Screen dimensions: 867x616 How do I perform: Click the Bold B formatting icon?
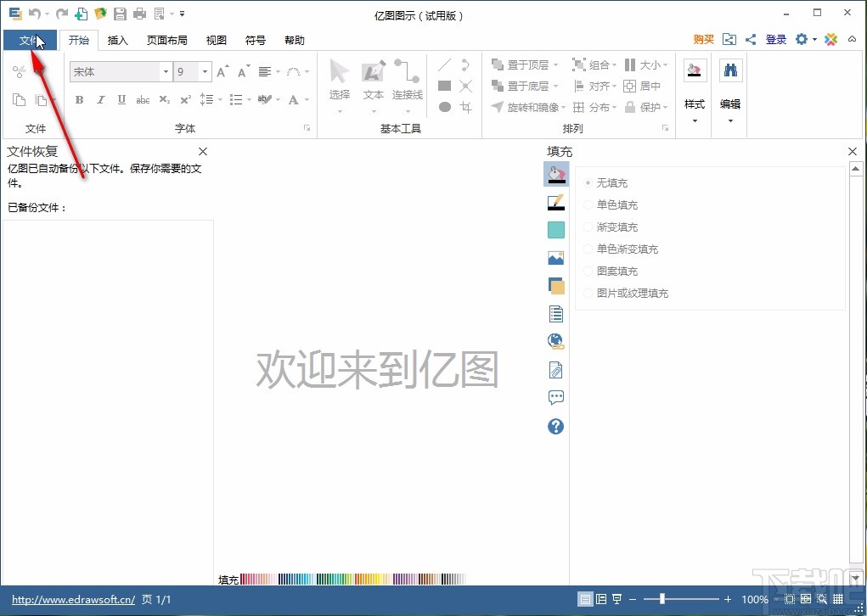80,99
